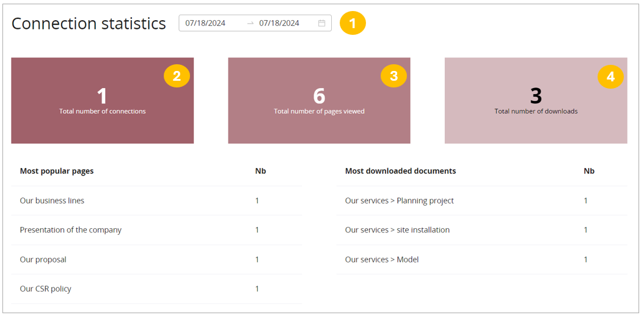Select the Total number of downloads tile
The height and width of the screenshot is (315, 644).
pos(536,101)
